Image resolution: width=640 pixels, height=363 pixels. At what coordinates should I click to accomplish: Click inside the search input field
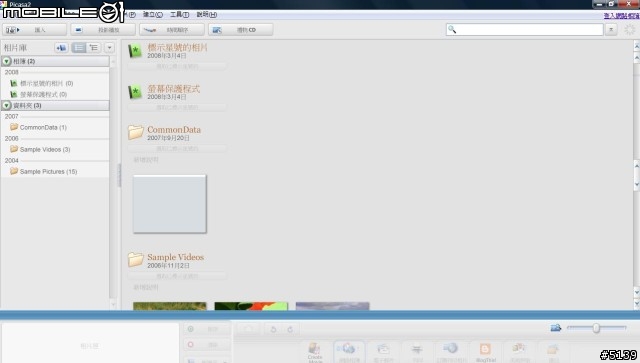click(x=524, y=29)
